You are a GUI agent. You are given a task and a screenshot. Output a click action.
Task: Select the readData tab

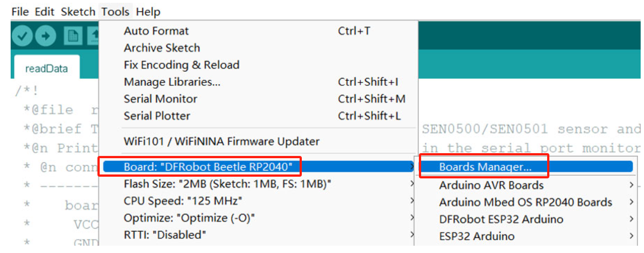coord(46,68)
